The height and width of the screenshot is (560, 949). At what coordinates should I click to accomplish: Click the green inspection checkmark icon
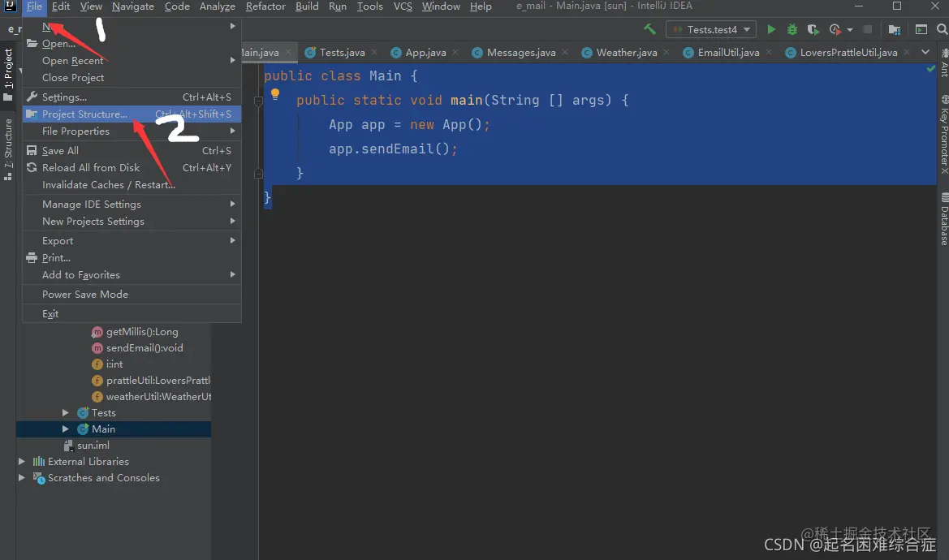(x=930, y=69)
